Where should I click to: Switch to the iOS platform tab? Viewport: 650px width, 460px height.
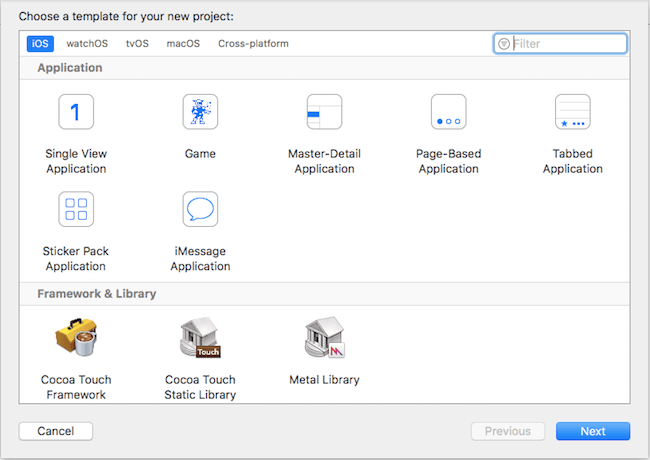point(40,44)
